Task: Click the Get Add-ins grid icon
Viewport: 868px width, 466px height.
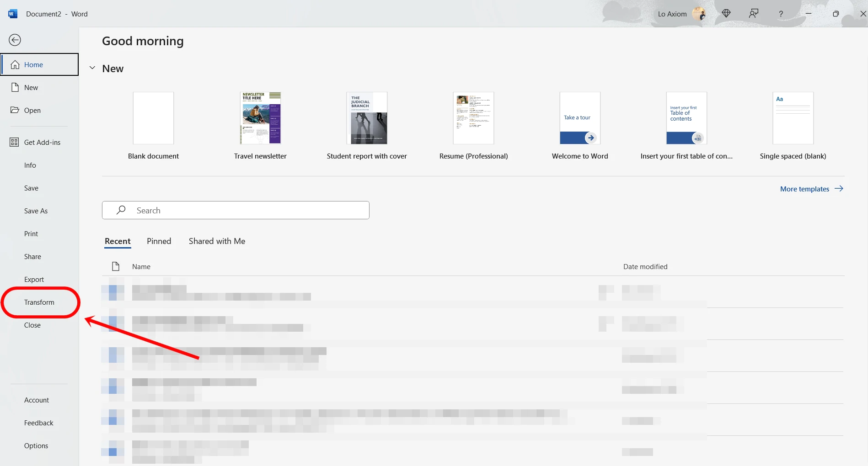Action: (x=14, y=142)
